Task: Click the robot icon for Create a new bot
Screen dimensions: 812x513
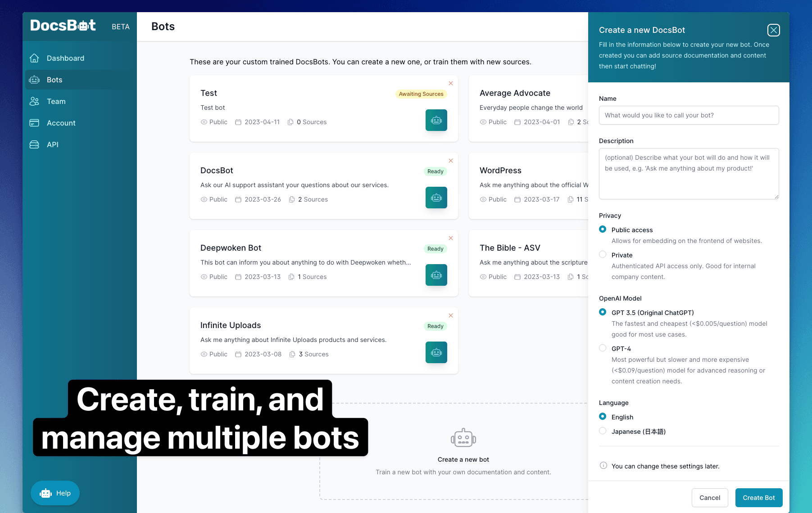Action: (x=463, y=438)
